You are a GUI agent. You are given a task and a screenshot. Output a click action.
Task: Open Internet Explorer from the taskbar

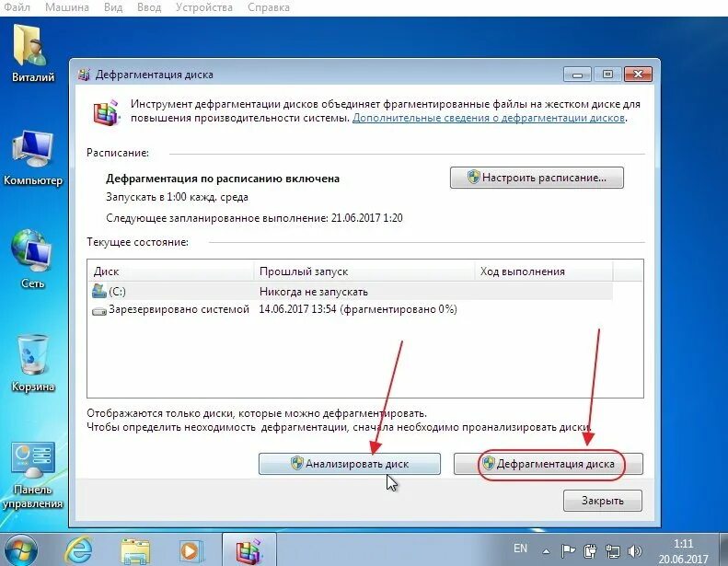pyautogui.click(x=77, y=550)
